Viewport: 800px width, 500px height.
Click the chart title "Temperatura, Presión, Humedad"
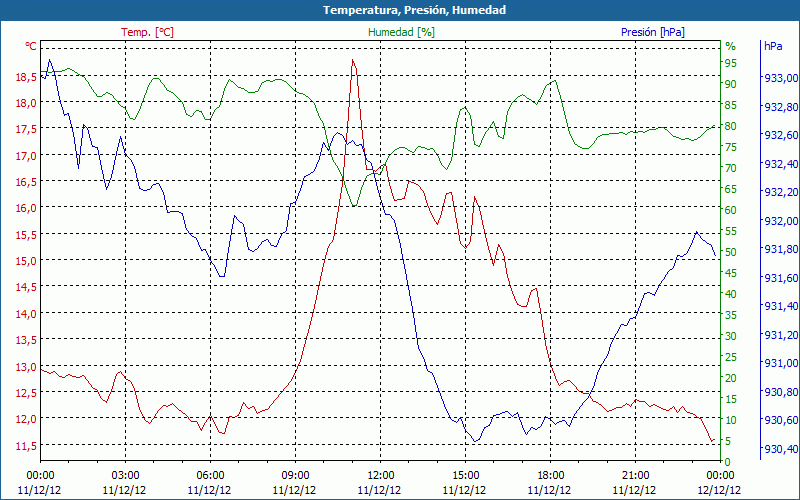tap(414, 10)
